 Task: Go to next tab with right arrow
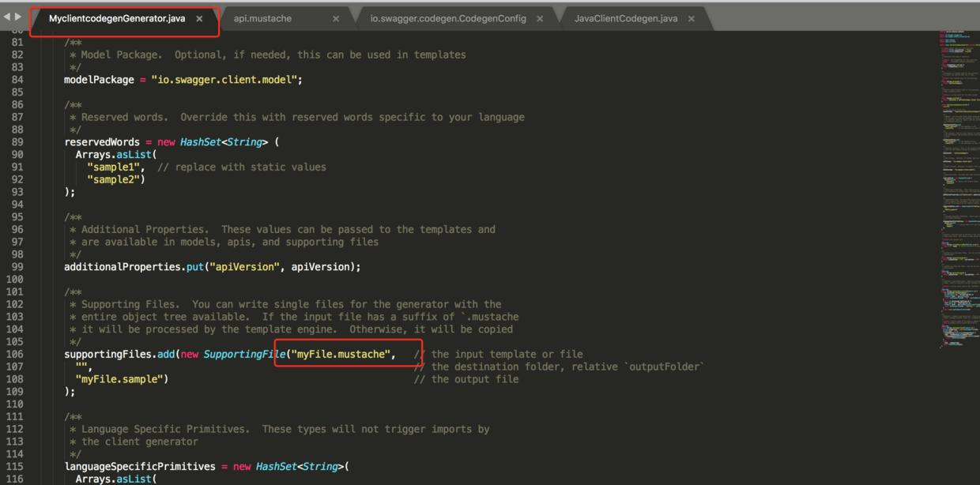pos(18,17)
